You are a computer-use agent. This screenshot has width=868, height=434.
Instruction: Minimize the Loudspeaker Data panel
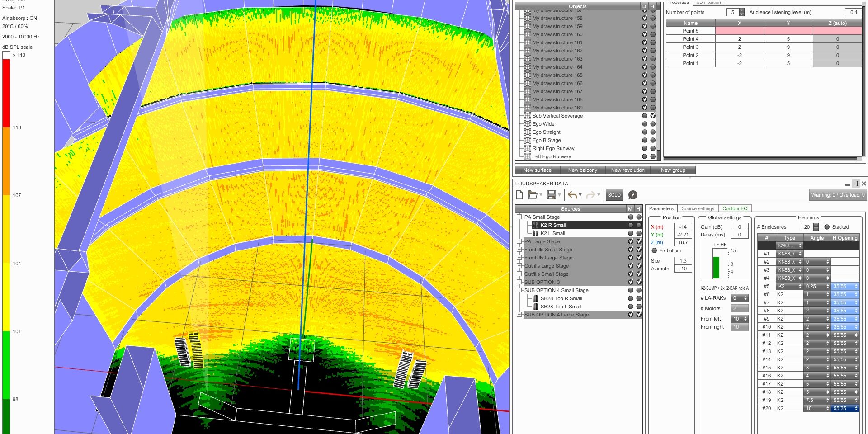click(x=847, y=184)
